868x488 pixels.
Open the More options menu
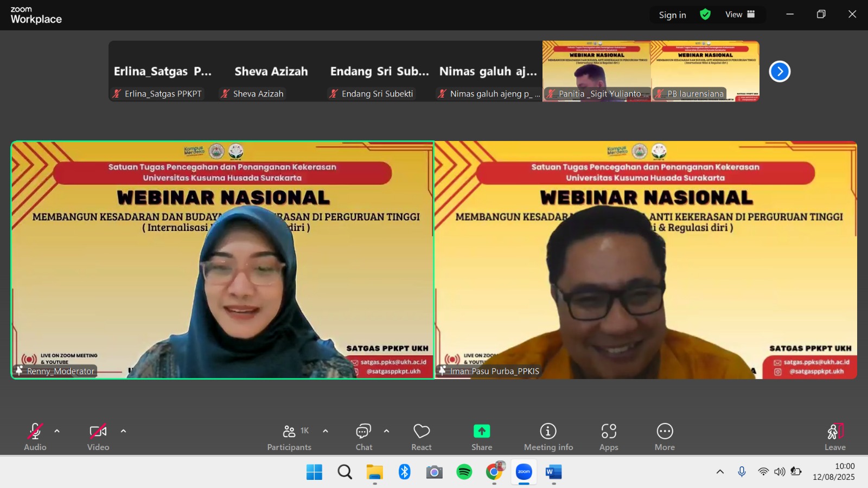[x=665, y=436]
